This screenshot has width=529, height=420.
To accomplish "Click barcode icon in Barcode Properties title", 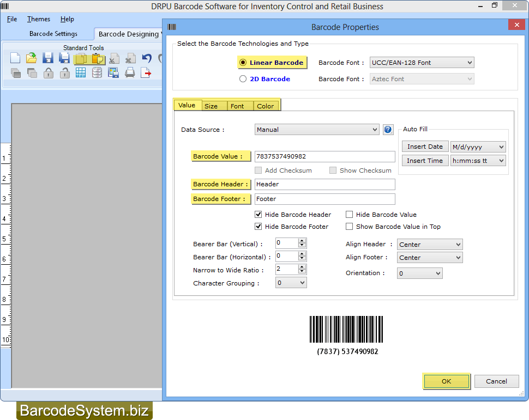I will pyautogui.click(x=172, y=27).
